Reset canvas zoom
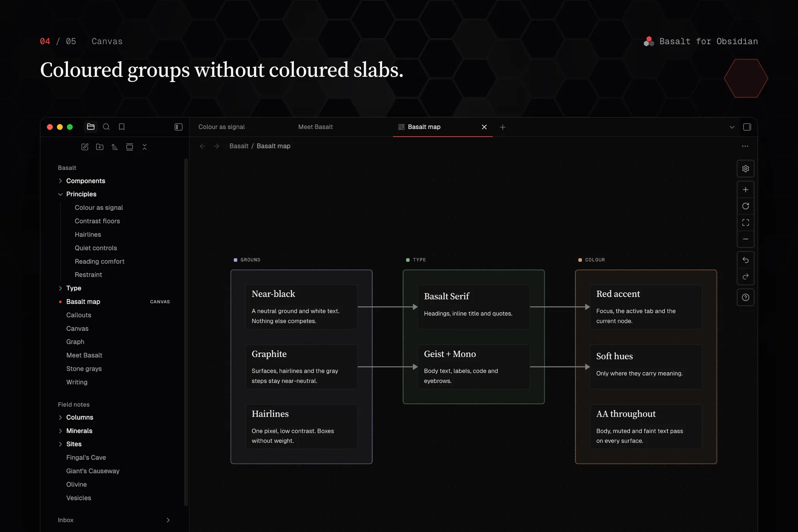Viewport: 798px width, 532px height. pyautogui.click(x=745, y=206)
